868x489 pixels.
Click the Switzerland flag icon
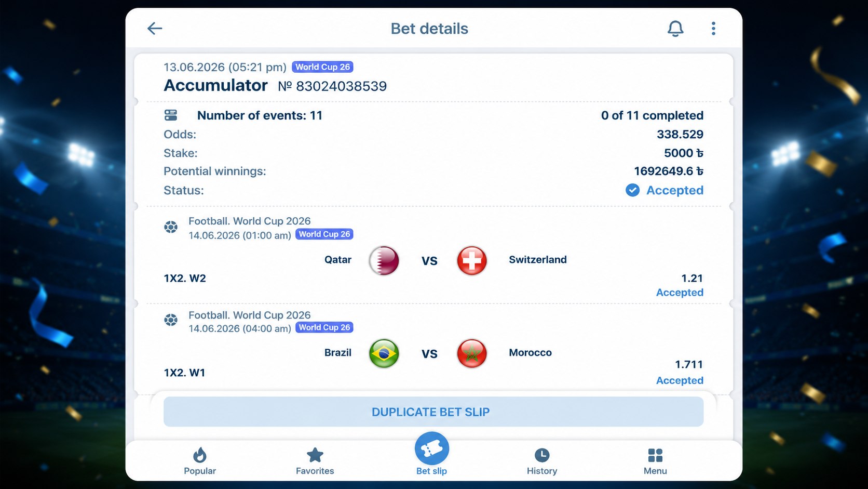(472, 260)
